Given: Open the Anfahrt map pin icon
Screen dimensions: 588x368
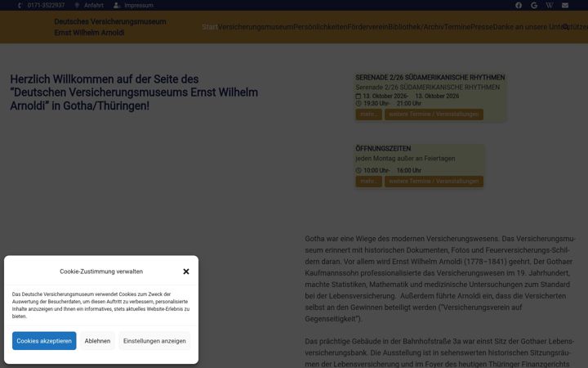Looking at the screenshot, I should click(x=77, y=5).
